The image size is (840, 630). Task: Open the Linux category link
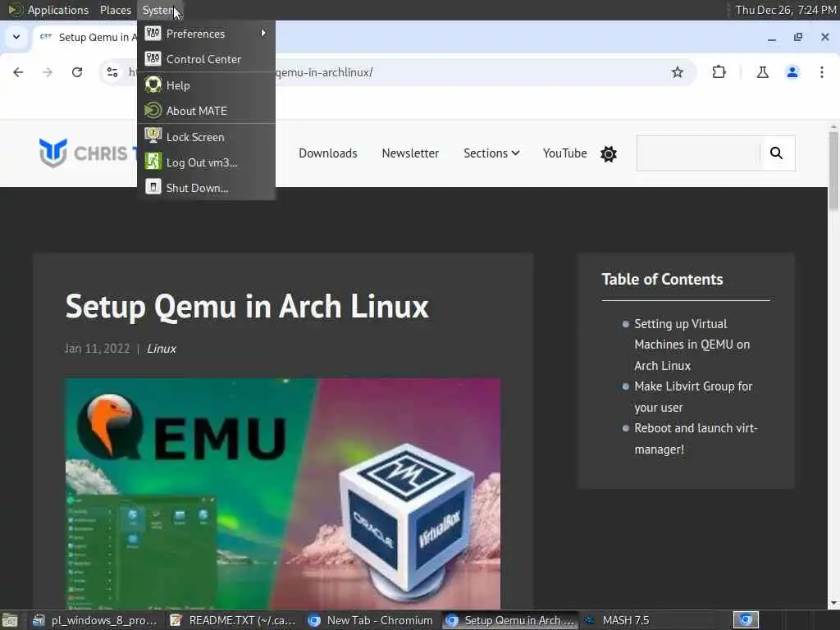click(x=162, y=349)
